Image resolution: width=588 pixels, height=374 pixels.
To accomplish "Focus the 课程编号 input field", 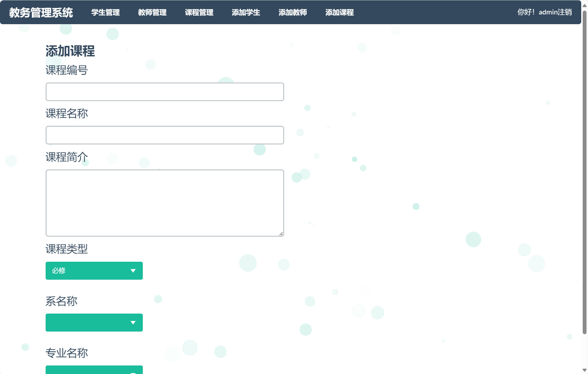I will [165, 92].
